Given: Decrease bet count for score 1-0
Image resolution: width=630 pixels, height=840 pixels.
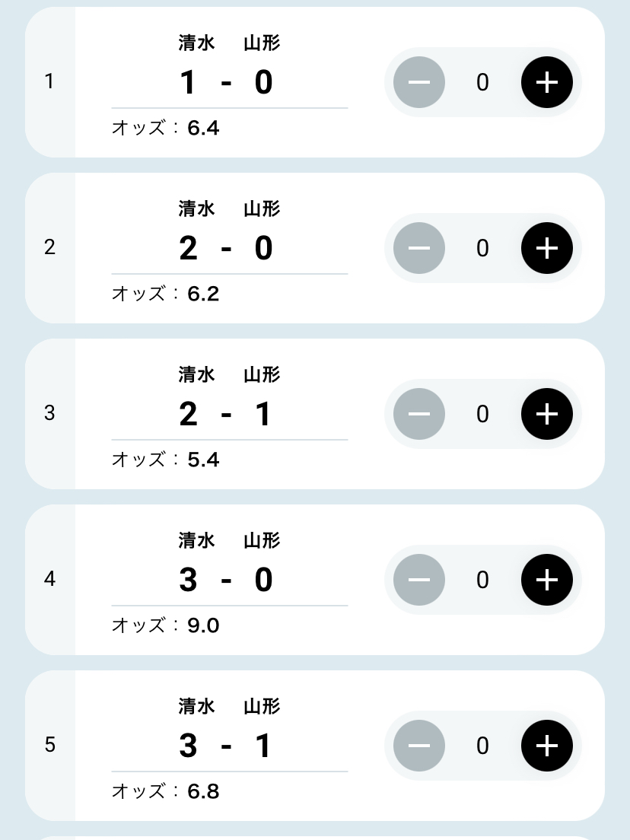Looking at the screenshot, I should tap(419, 82).
